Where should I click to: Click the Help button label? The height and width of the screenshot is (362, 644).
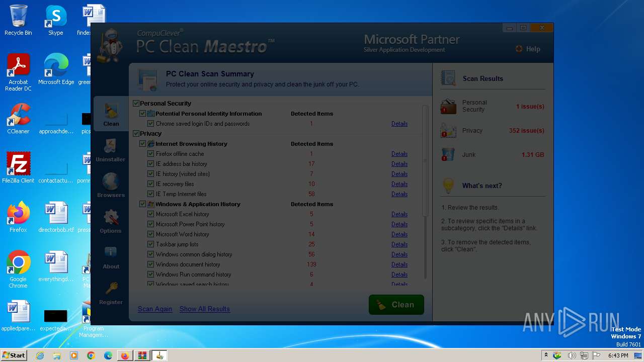coord(533,49)
